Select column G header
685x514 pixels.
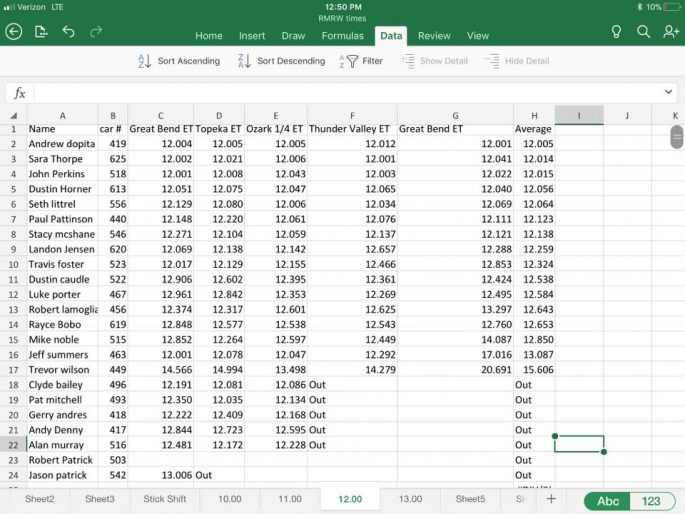click(x=455, y=116)
